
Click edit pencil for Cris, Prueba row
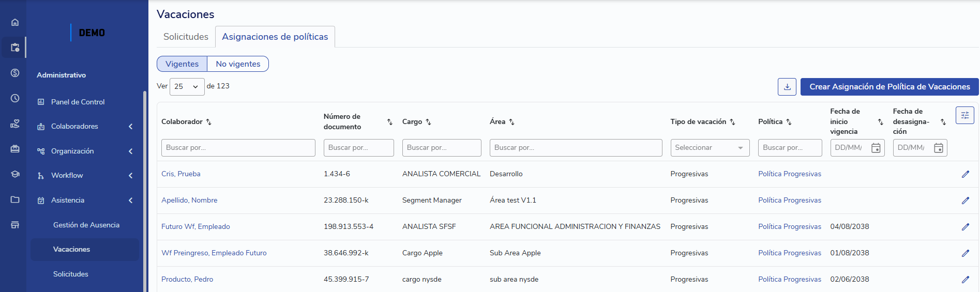965,174
